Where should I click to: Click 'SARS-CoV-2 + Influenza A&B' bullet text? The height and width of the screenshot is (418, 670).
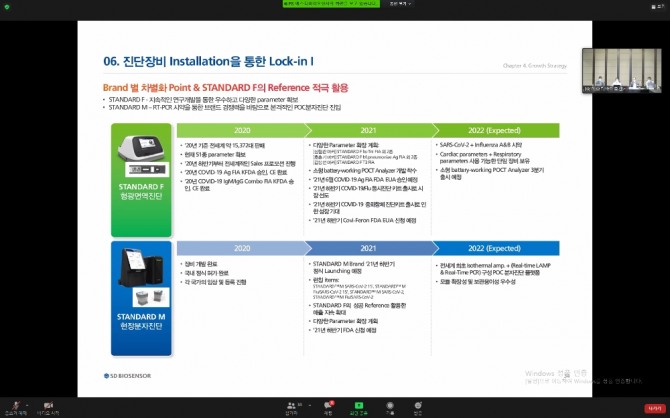coord(481,145)
